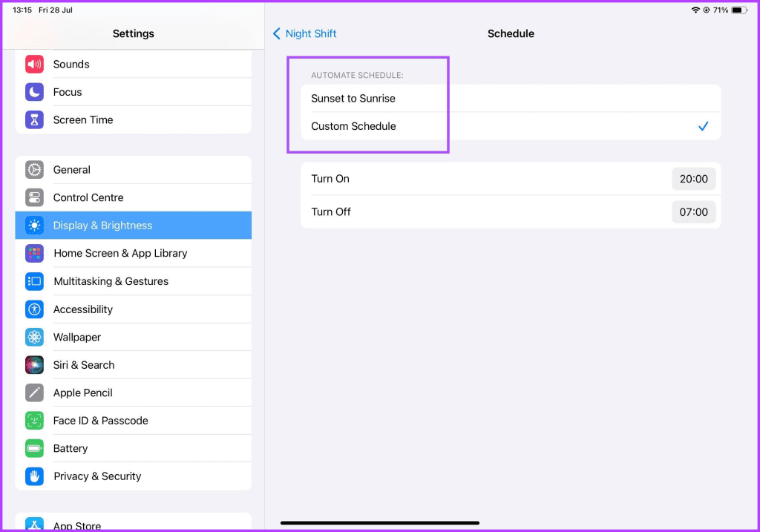Open Multitasking & Gestures settings

click(134, 281)
